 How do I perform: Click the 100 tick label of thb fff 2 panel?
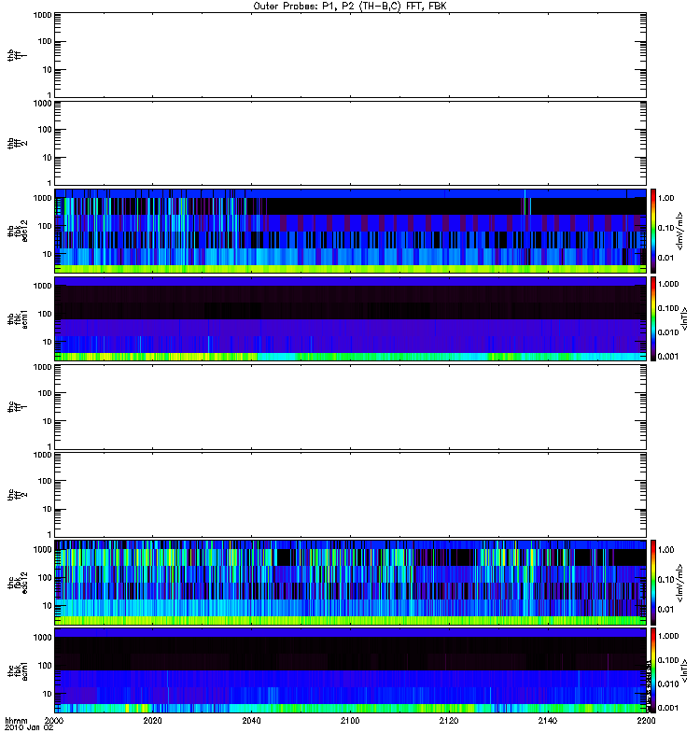45,130
